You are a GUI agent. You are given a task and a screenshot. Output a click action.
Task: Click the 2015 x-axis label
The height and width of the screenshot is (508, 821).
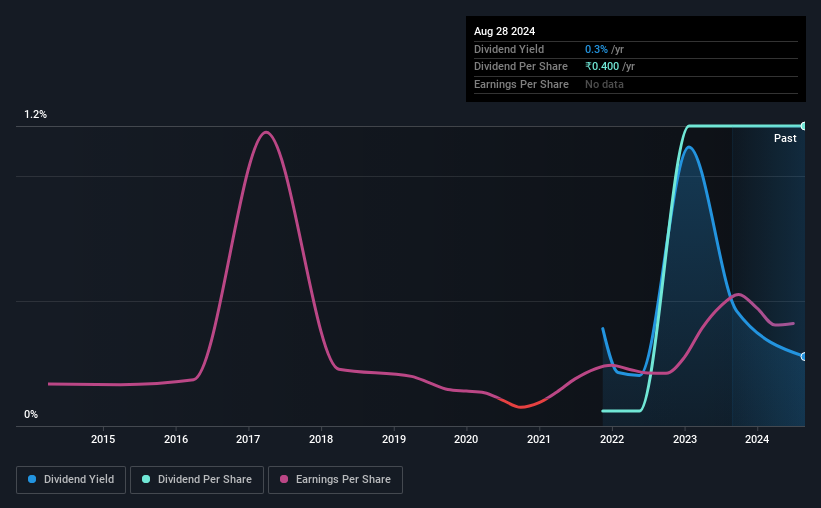tap(103, 439)
